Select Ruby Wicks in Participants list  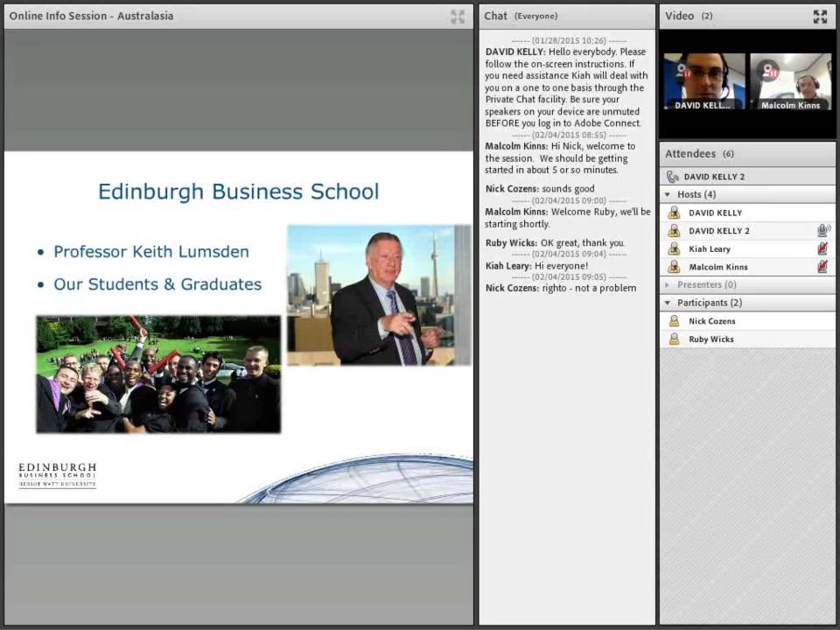(747, 339)
